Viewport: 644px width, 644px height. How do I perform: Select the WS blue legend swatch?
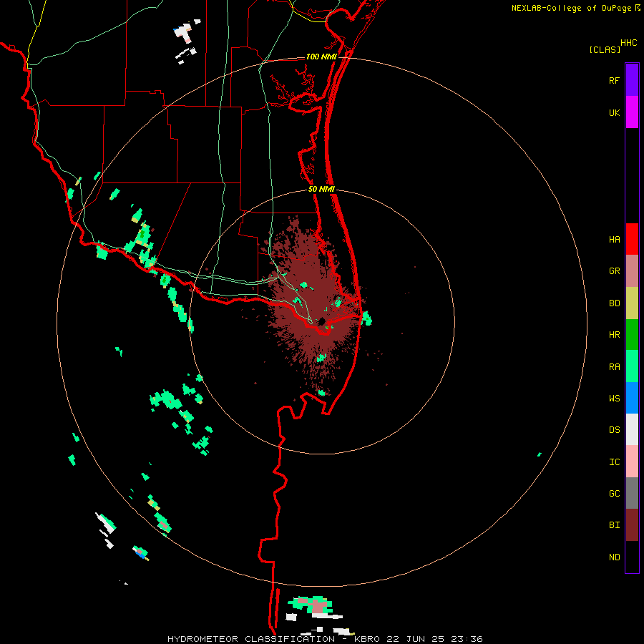[632, 398]
